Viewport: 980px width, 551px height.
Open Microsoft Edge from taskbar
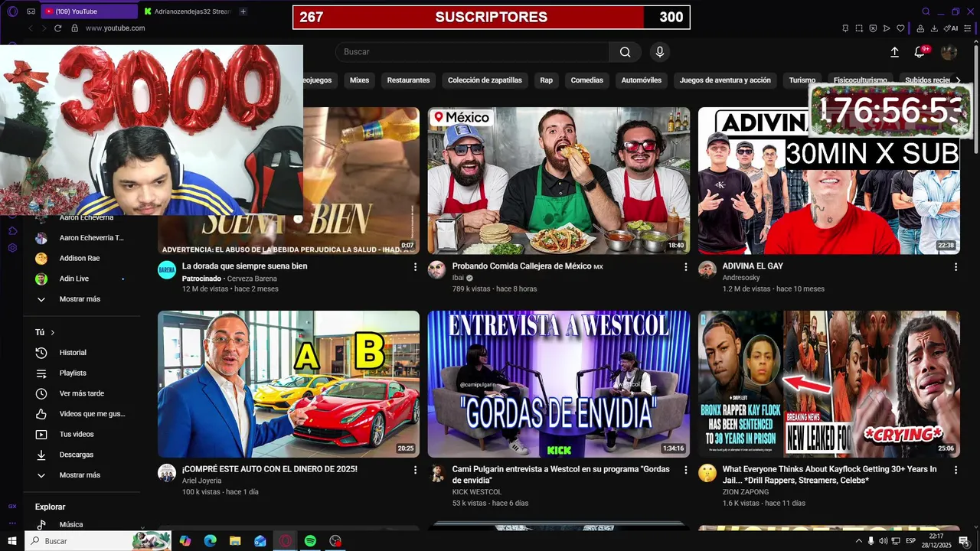[x=210, y=541]
